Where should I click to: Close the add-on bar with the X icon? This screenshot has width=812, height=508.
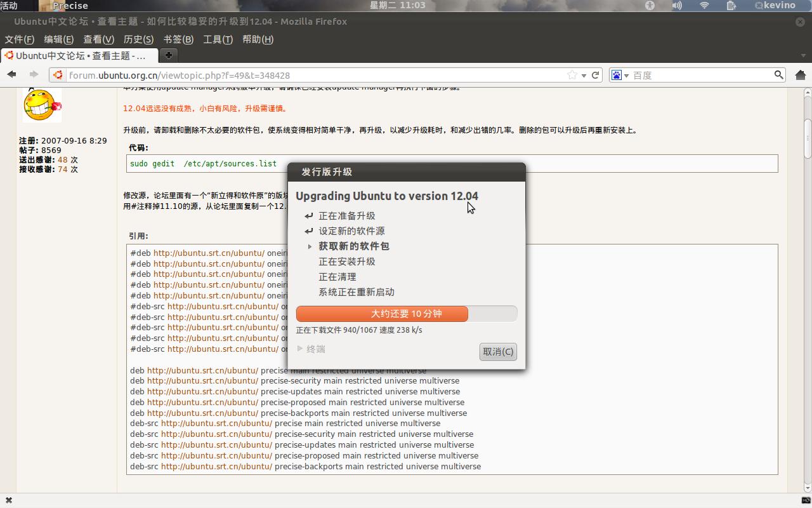coord(9,500)
